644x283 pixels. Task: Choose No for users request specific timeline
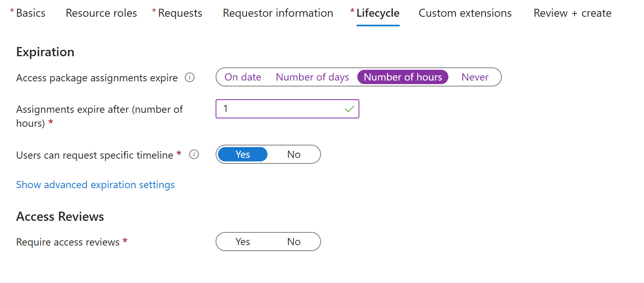(294, 154)
